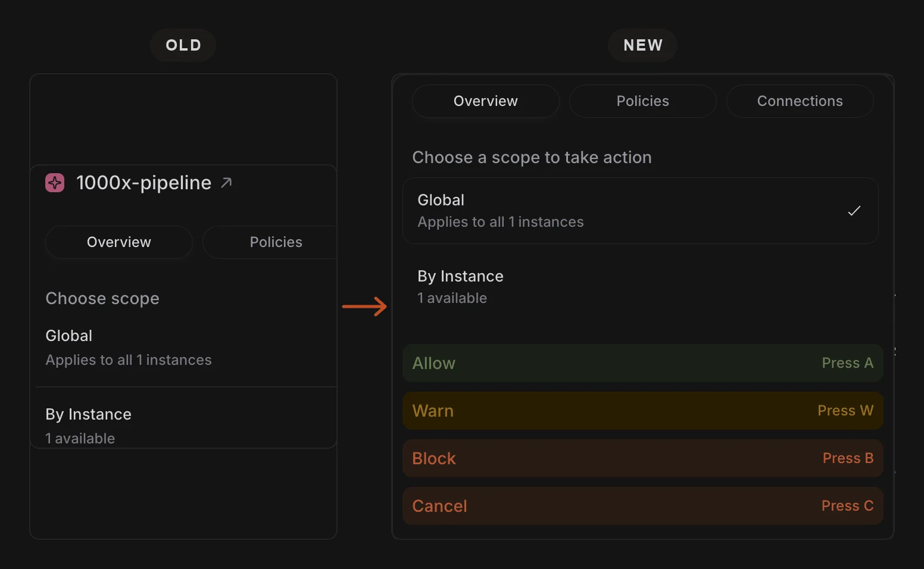Click the pink 1000x-pipeline app icon

(55, 183)
